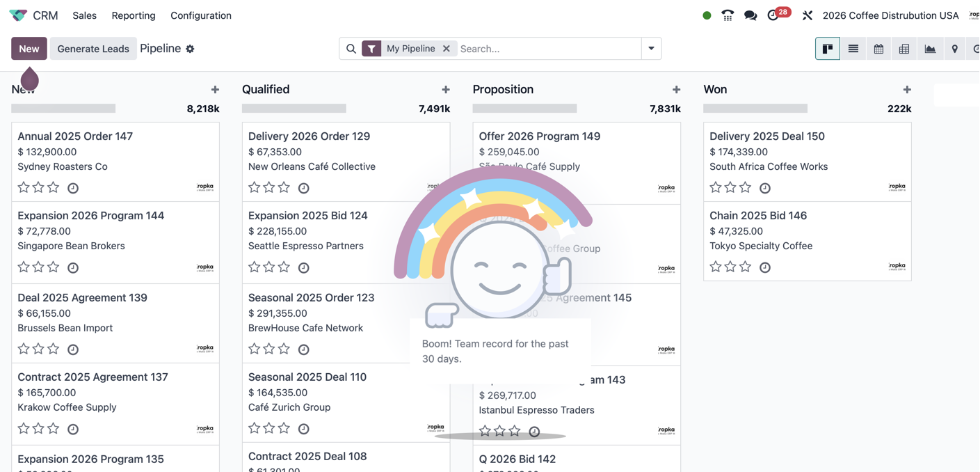The image size is (980, 472).
Task: Open Offer 2026 Program 149 card
Action: pos(576,163)
